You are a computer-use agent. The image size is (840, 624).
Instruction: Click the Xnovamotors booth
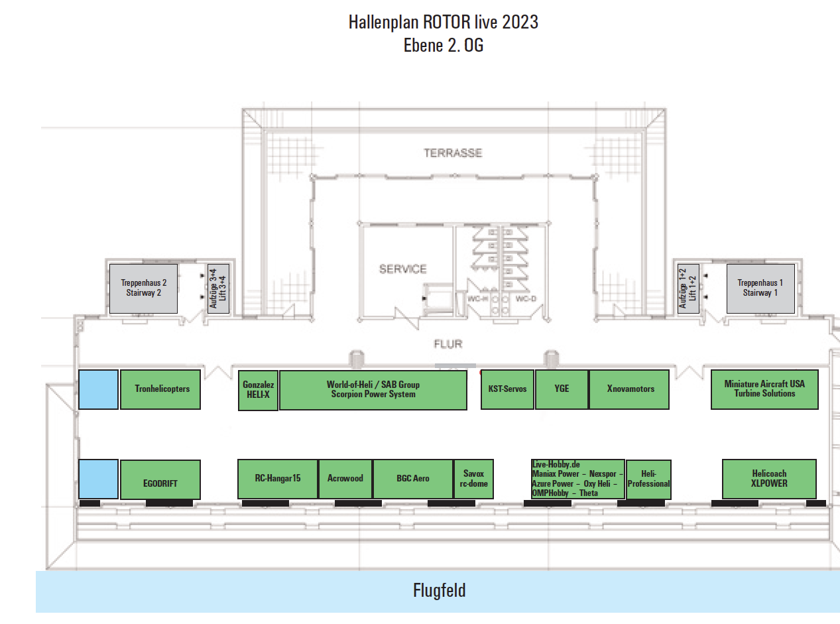pyautogui.click(x=630, y=389)
